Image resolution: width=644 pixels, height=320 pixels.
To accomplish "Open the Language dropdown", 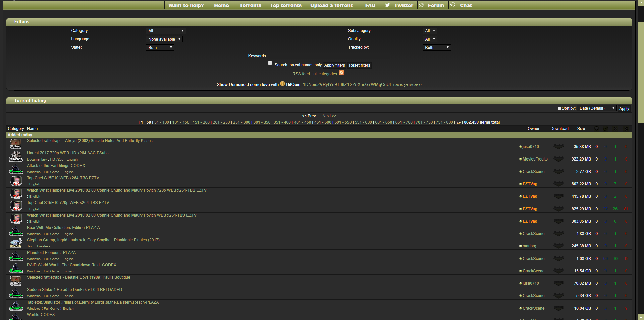I will click(x=164, y=39).
